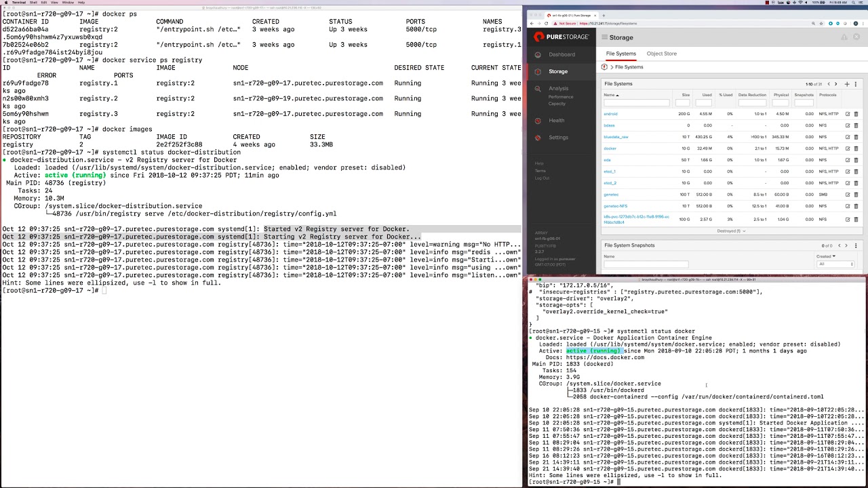
Task: Click the hamburger menu next to Storage heading
Action: coord(604,37)
